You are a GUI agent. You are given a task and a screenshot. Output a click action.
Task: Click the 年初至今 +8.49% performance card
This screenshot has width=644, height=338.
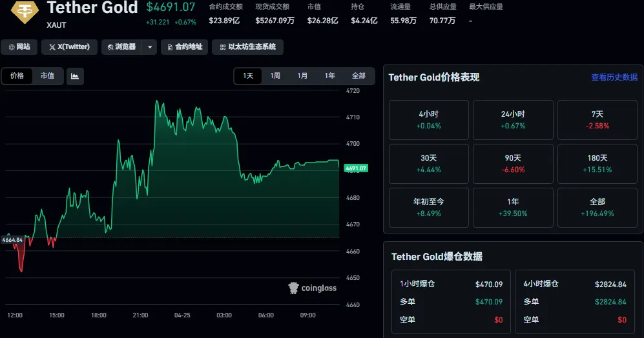[x=429, y=208]
